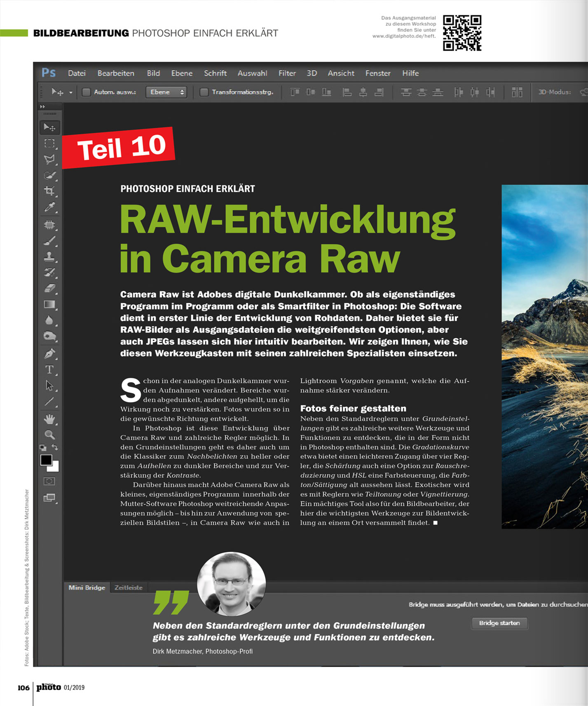Screen dimensions: 588x706
Task: Click the auto-align layers icon
Action: 517,92
